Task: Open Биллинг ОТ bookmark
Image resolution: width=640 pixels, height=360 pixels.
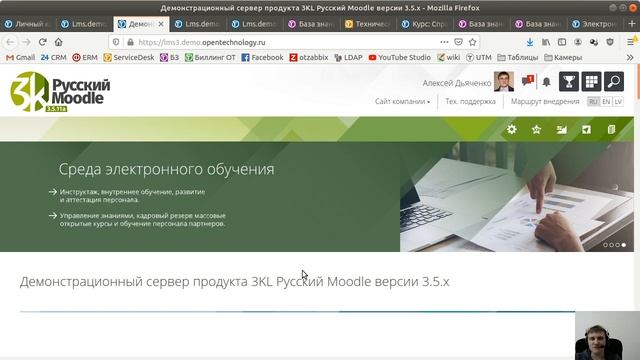Action: point(210,58)
